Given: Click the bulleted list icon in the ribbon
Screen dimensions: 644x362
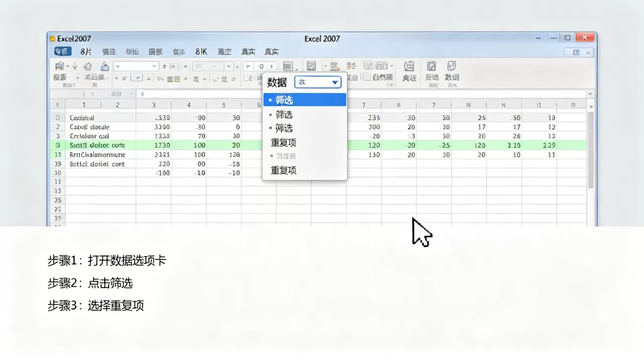Looking at the screenshot, I should (x=352, y=65).
